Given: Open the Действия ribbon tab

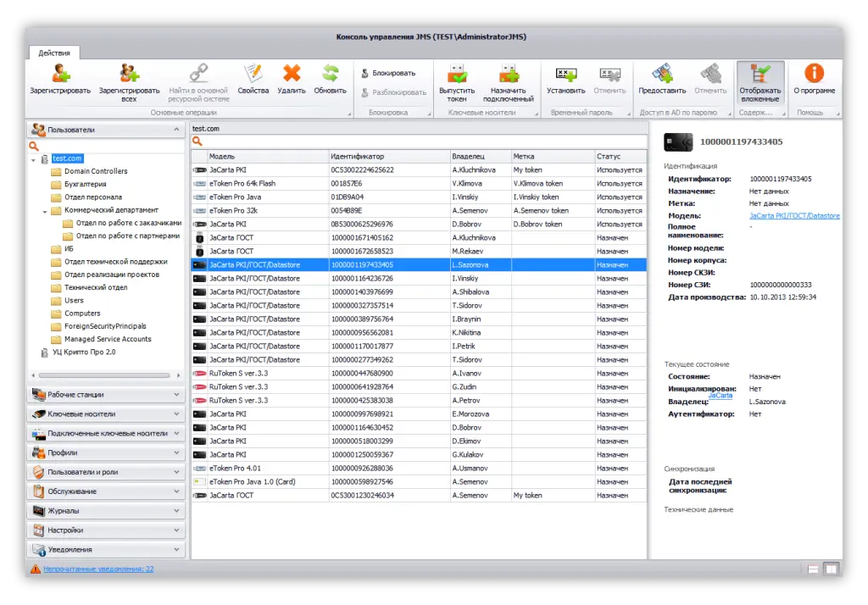Looking at the screenshot, I should 54,53.
